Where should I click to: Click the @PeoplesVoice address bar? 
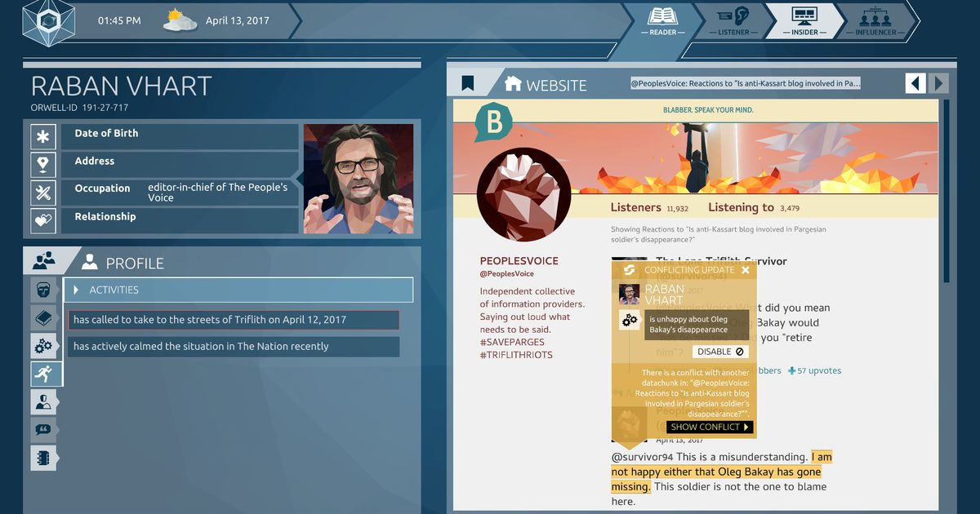pyautogui.click(x=745, y=83)
